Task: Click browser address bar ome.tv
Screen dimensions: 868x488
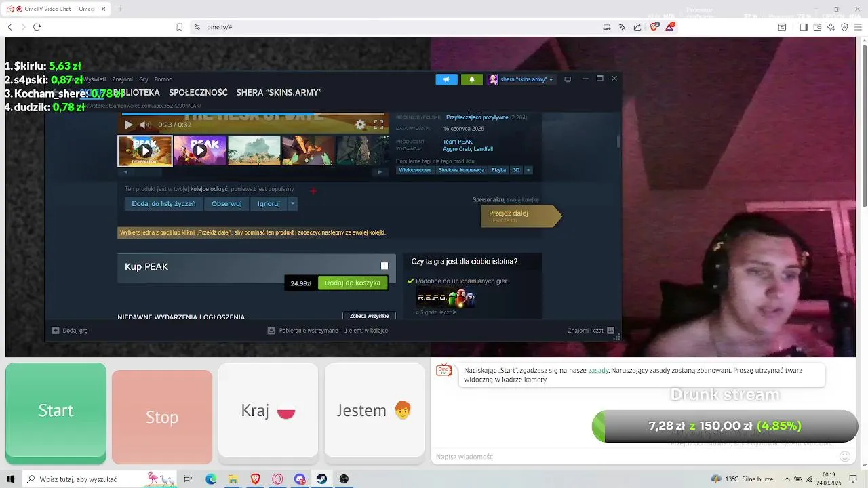Action: pos(393,27)
